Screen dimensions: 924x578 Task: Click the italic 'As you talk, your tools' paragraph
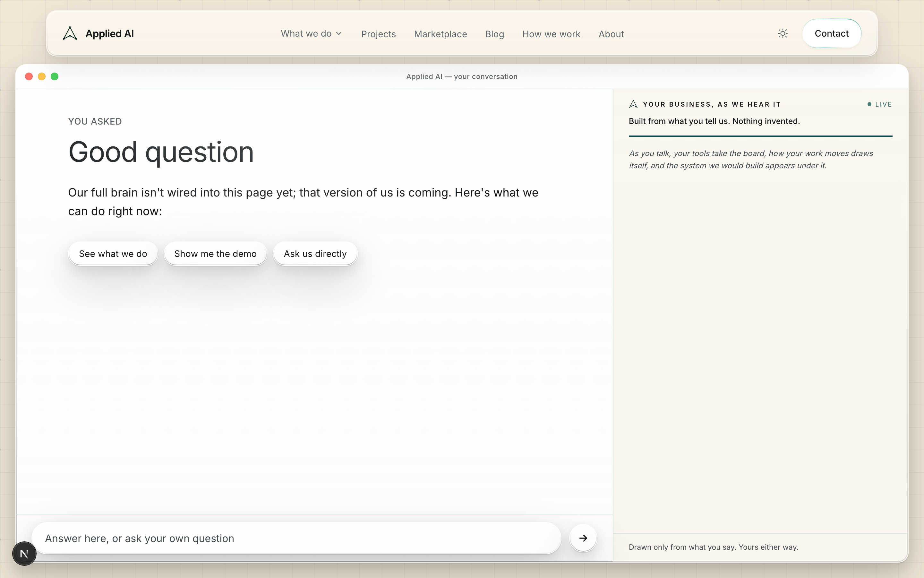pos(751,159)
